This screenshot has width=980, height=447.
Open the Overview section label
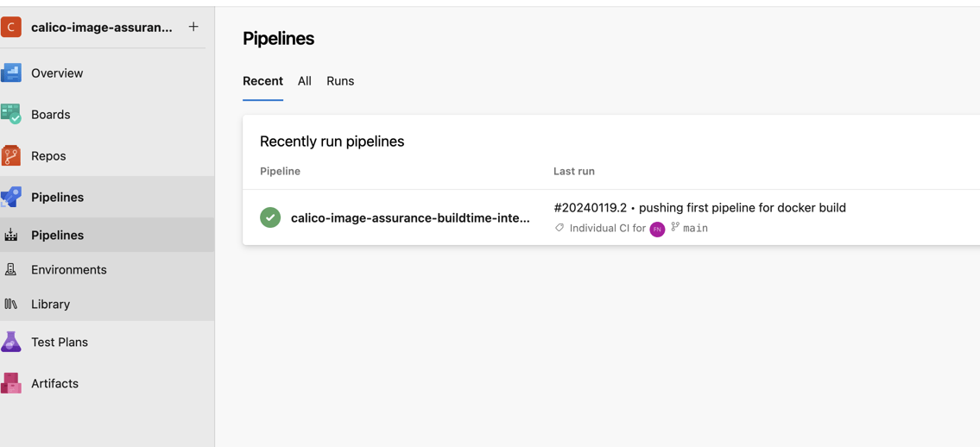(57, 73)
